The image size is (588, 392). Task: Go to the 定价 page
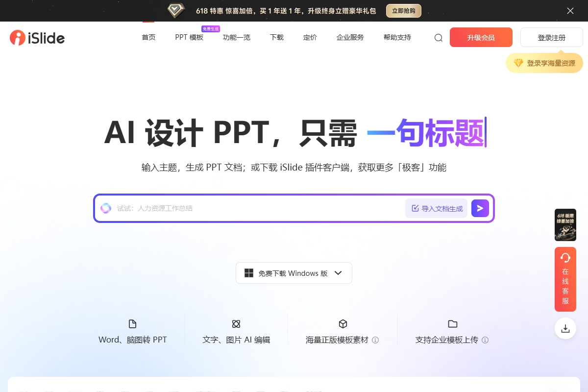[310, 38]
